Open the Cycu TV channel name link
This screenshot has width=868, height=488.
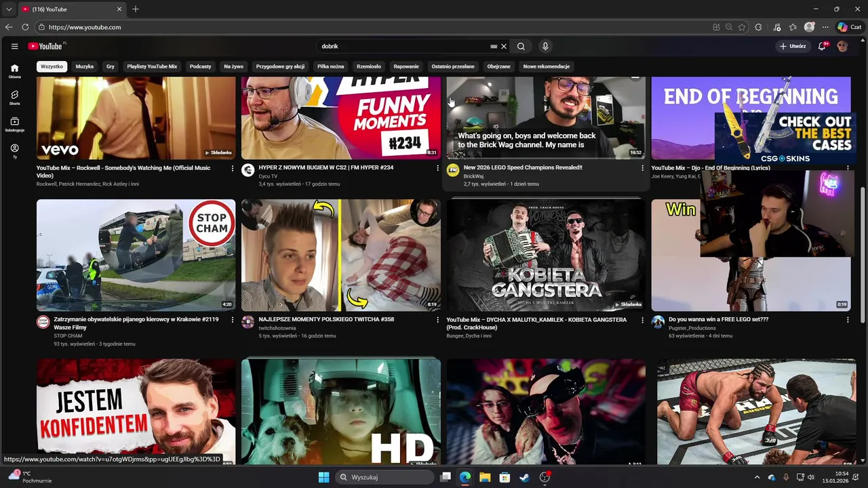pyautogui.click(x=268, y=176)
